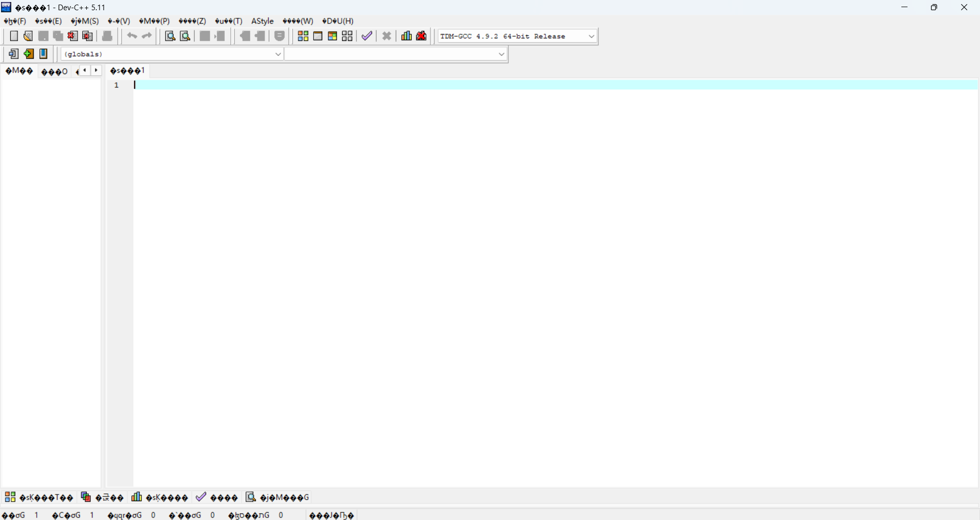The image size is (980, 520).
Task: Click the gray square icon after Replace
Action: (205, 36)
